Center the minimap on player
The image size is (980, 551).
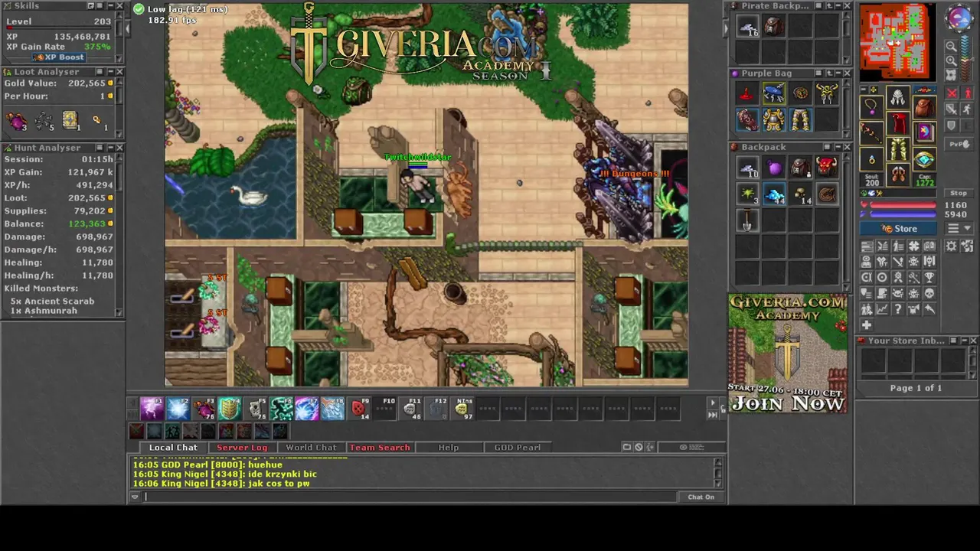952,75
